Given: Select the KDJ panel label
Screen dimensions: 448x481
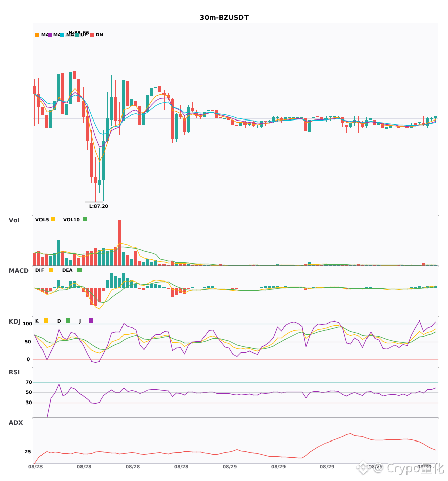Looking at the screenshot, I should [x=14, y=322].
